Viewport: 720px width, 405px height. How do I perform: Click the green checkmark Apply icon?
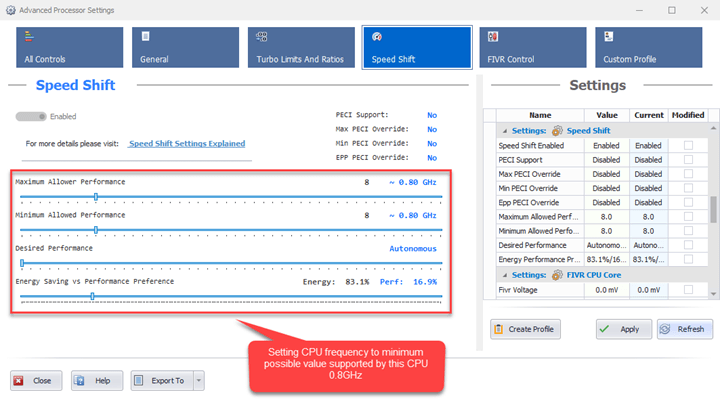604,329
